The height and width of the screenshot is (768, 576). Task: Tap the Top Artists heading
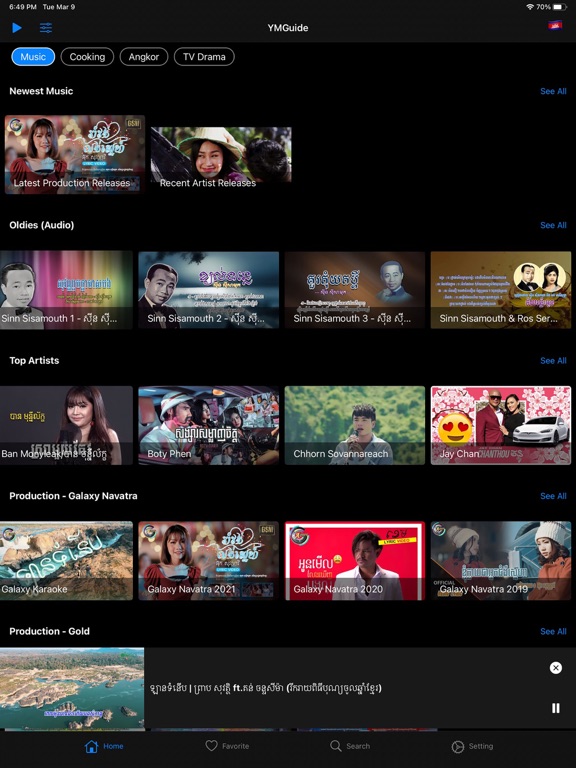click(x=34, y=360)
